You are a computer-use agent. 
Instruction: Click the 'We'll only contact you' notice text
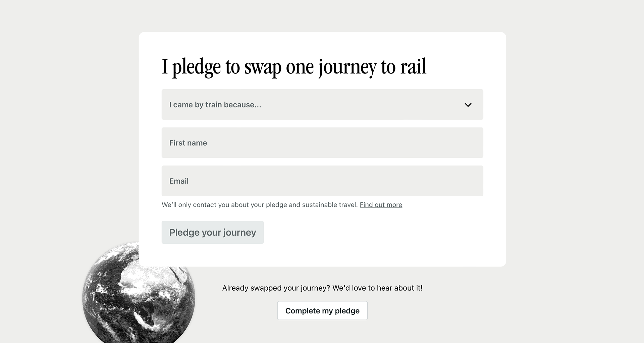point(260,205)
